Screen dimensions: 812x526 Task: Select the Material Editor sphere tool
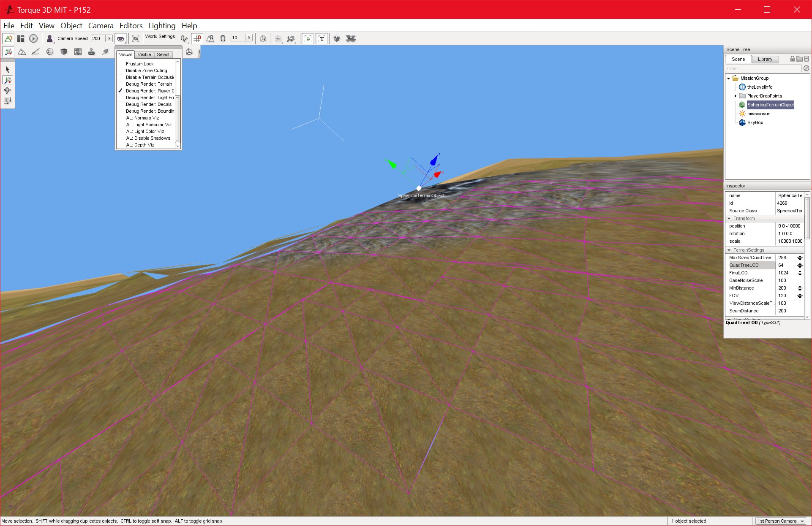(50, 52)
